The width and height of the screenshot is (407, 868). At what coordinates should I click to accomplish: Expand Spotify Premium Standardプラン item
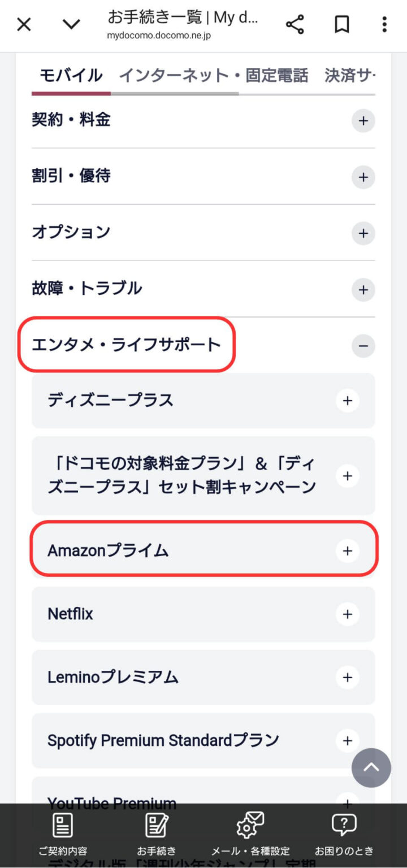tap(203, 740)
